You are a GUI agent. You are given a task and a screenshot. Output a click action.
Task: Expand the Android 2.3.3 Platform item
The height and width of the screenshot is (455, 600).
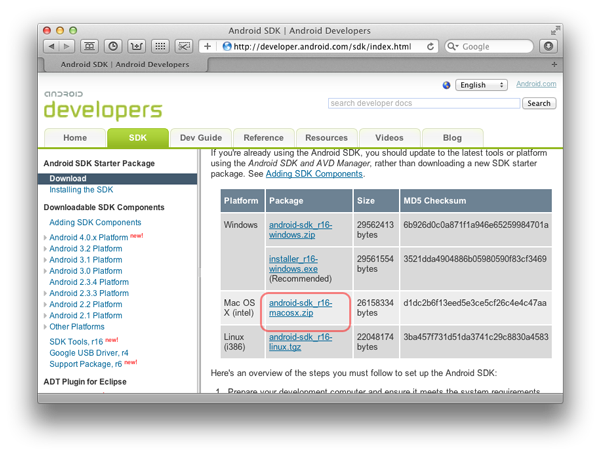point(45,293)
